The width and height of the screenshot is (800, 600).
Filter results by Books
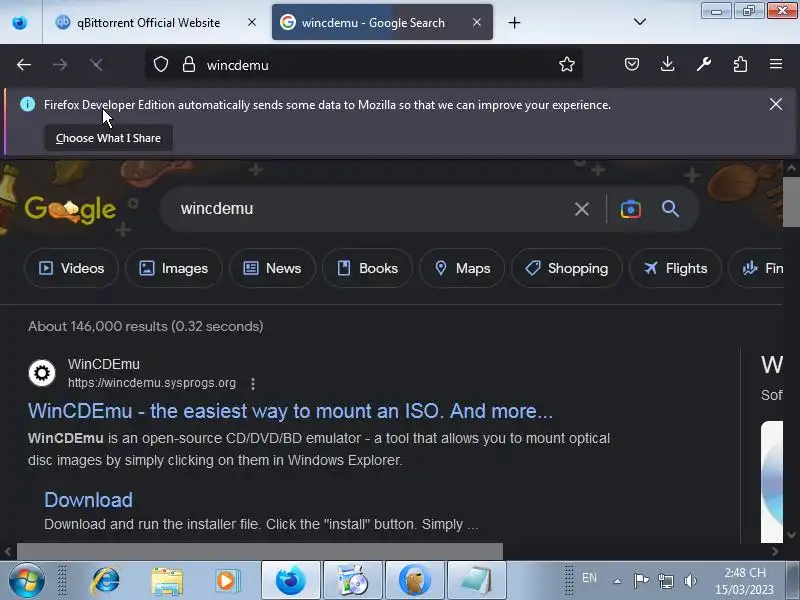367,268
